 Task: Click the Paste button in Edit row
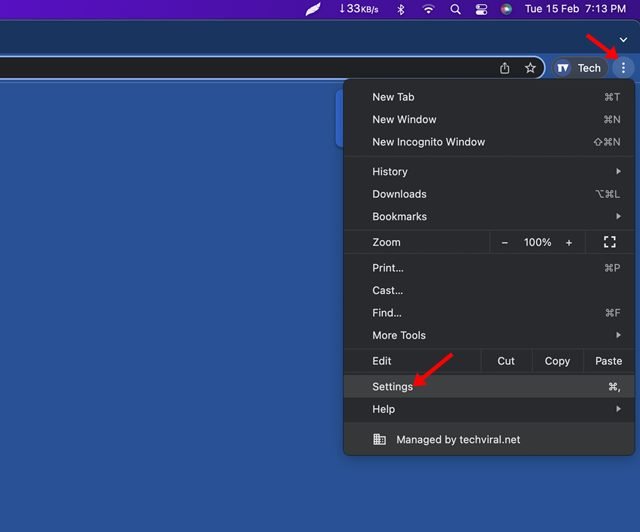[608, 361]
